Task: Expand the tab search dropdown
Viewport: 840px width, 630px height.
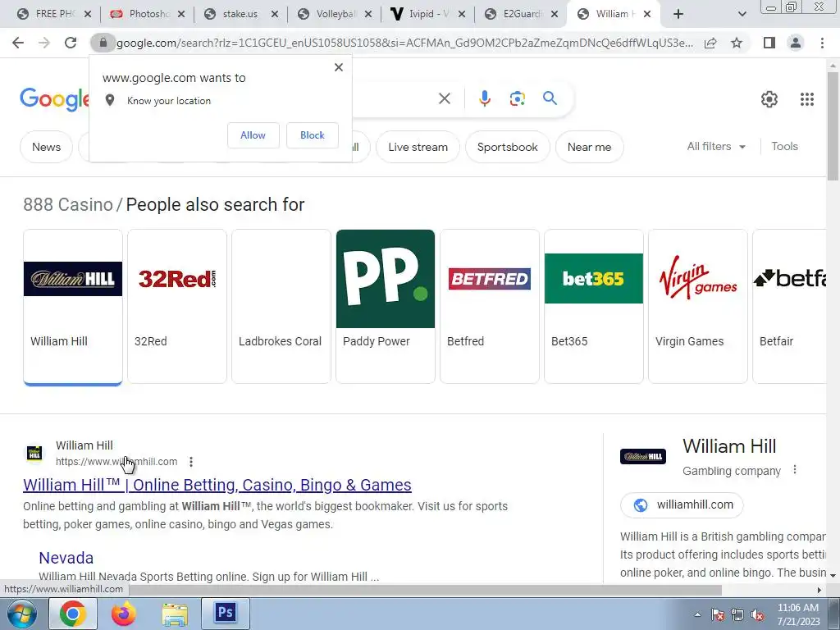Action: (x=742, y=14)
